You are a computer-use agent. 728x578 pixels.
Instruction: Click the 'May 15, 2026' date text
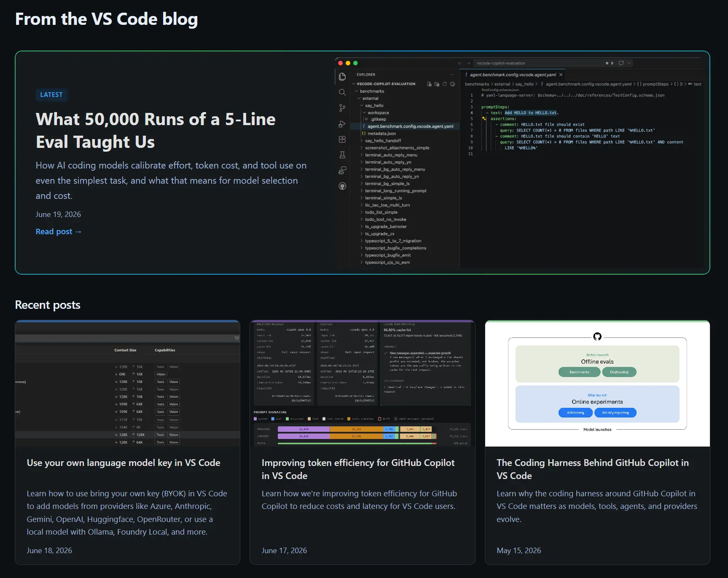click(x=519, y=551)
